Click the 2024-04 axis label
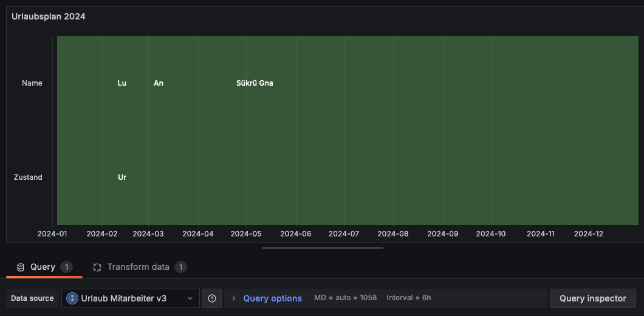Image resolution: width=644 pixels, height=316 pixels. tap(198, 234)
